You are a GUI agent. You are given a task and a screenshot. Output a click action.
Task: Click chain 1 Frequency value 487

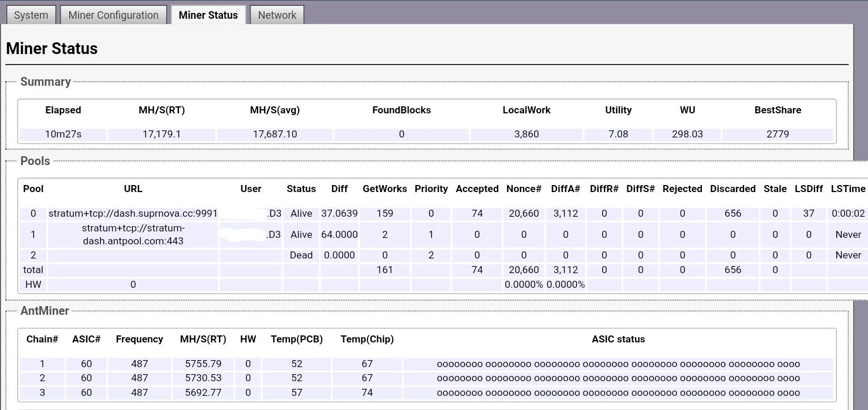140,364
